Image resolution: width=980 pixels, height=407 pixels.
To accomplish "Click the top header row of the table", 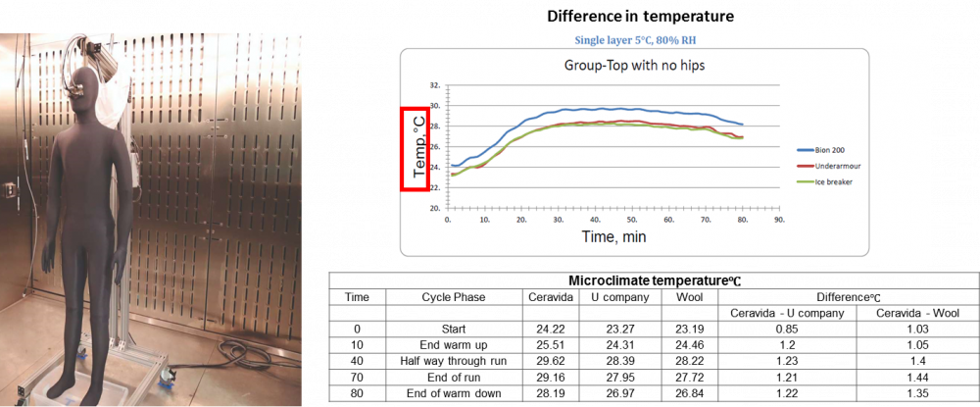I will point(651,279).
